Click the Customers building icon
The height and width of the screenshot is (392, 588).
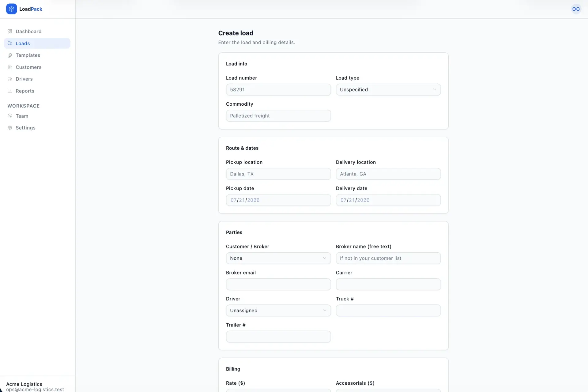point(10,67)
